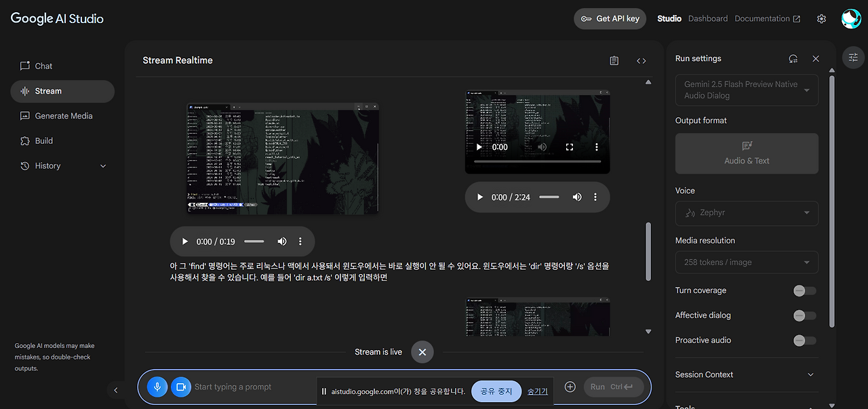
Task: Mute the 0:19 audio clip
Action: 282,241
